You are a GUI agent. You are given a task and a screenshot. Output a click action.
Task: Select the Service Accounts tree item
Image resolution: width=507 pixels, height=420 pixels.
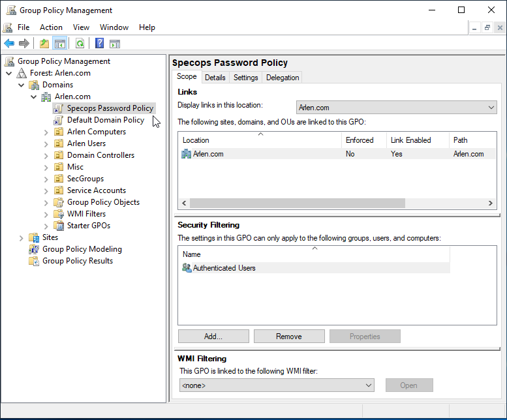(x=97, y=190)
